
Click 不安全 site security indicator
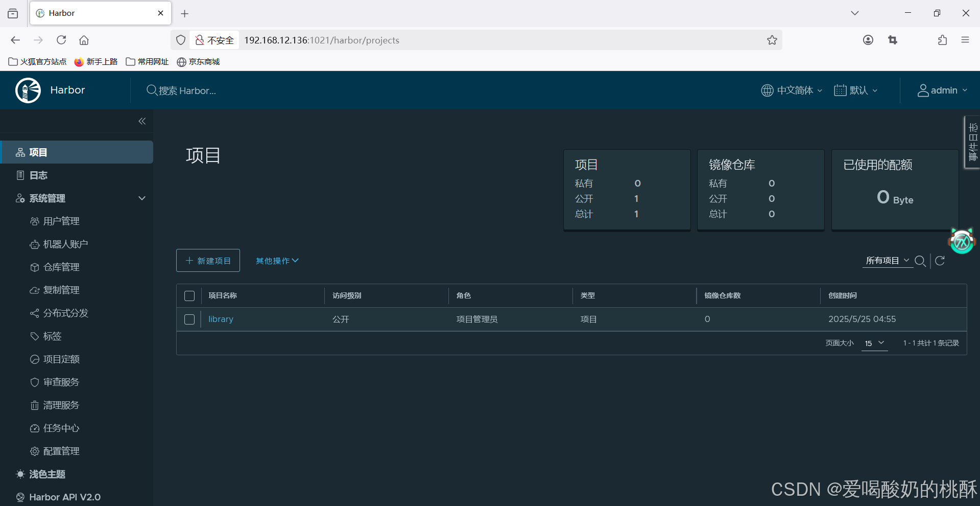point(214,40)
